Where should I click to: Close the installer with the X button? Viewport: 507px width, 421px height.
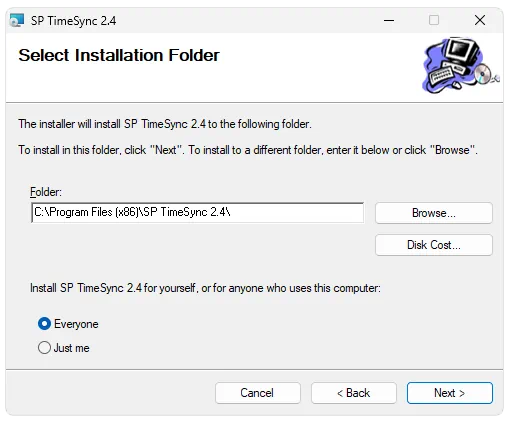click(x=480, y=20)
